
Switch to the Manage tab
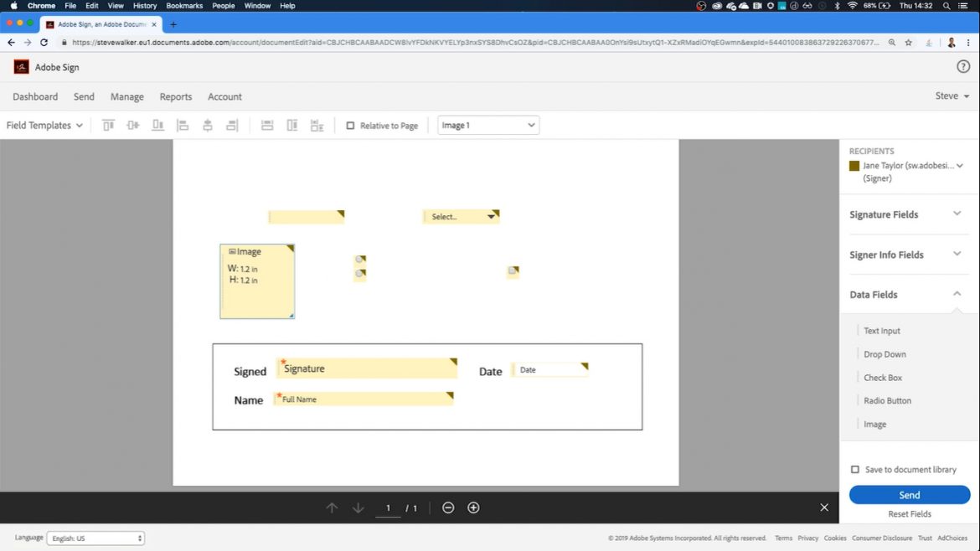[x=126, y=96]
